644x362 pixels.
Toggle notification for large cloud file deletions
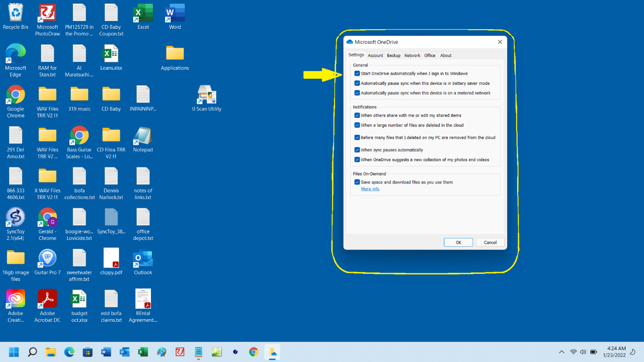pyautogui.click(x=357, y=125)
